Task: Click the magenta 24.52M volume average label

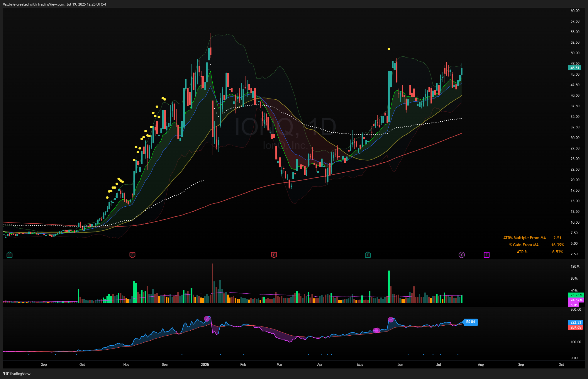Action: (576, 300)
